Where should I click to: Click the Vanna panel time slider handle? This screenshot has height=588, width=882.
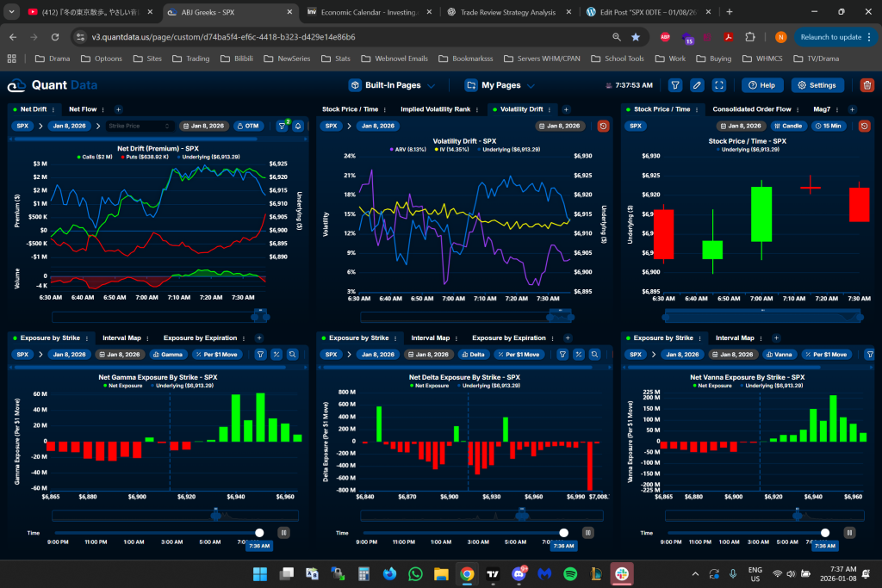[x=825, y=533]
